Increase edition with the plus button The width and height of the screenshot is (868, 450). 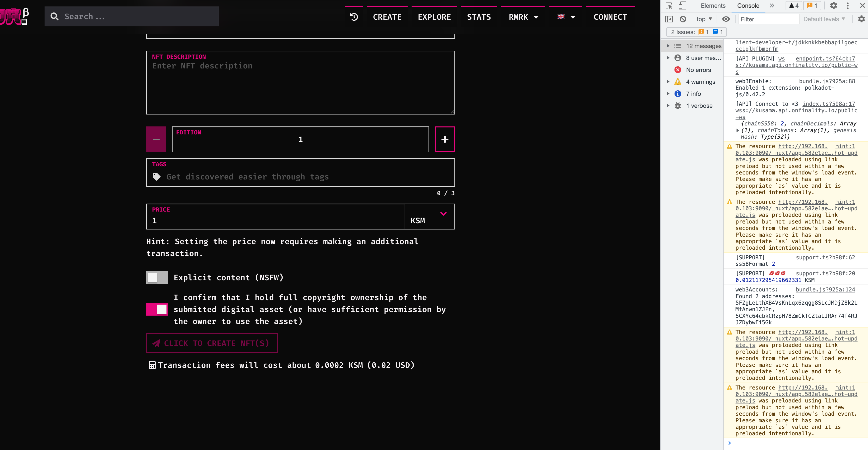(444, 139)
